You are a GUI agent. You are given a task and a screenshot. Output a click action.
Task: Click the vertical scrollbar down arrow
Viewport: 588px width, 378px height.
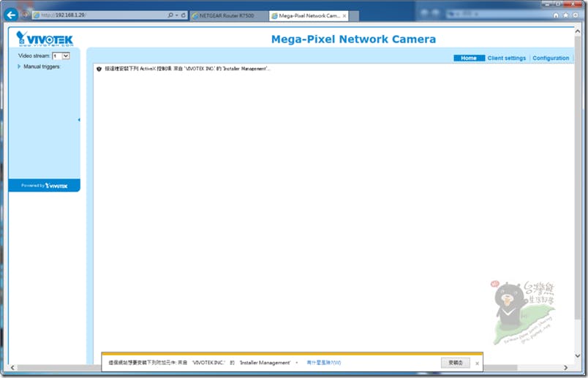coord(578,356)
